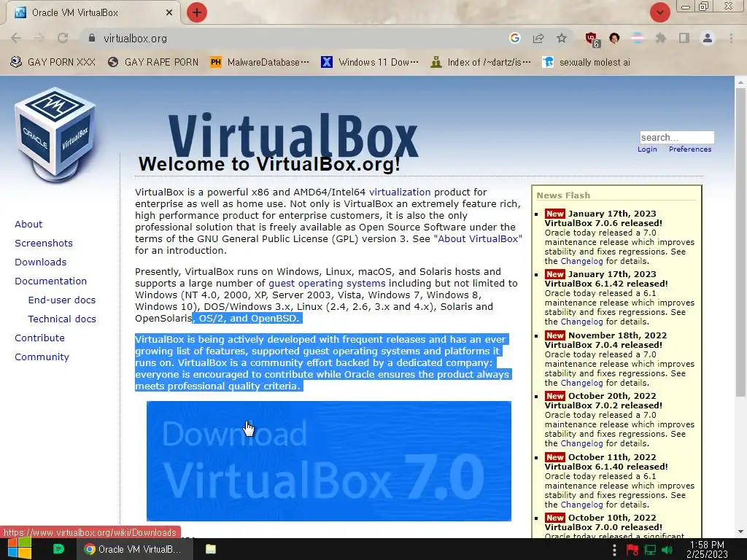
Task: Click into the site search field
Action: 677,137
